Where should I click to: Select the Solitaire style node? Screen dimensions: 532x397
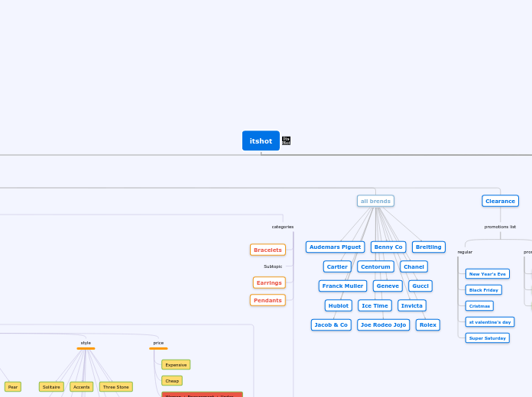[51, 387]
